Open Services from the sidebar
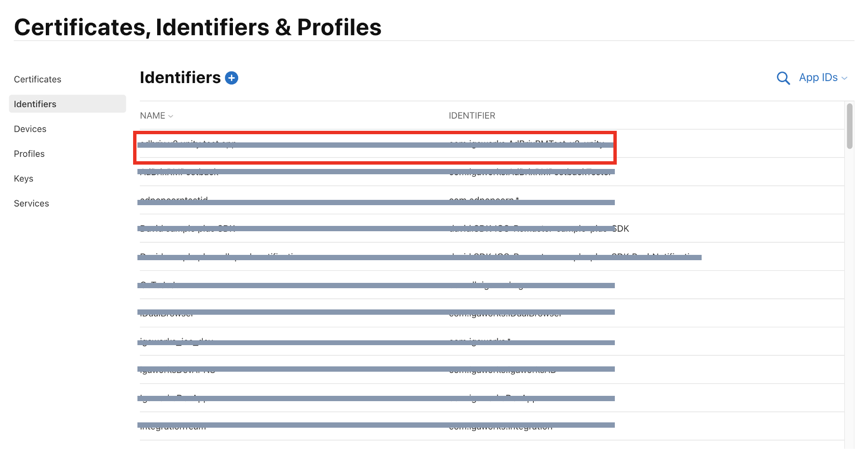 (x=31, y=204)
